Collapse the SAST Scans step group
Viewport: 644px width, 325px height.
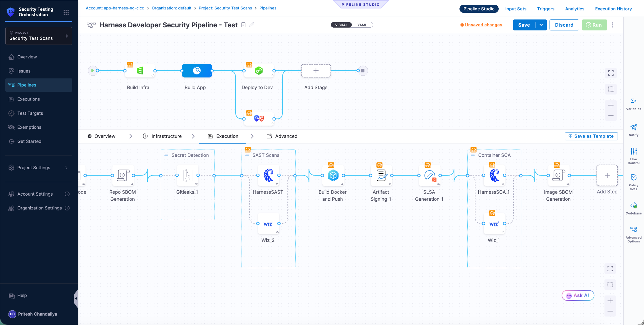(x=247, y=155)
